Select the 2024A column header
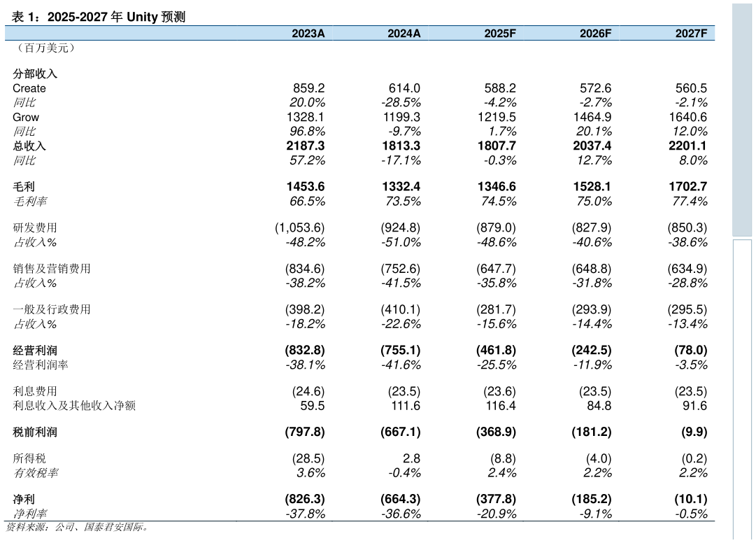The image size is (756, 543). (404, 34)
